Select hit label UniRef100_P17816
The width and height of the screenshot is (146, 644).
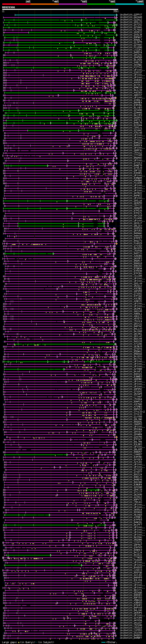(131, 30)
